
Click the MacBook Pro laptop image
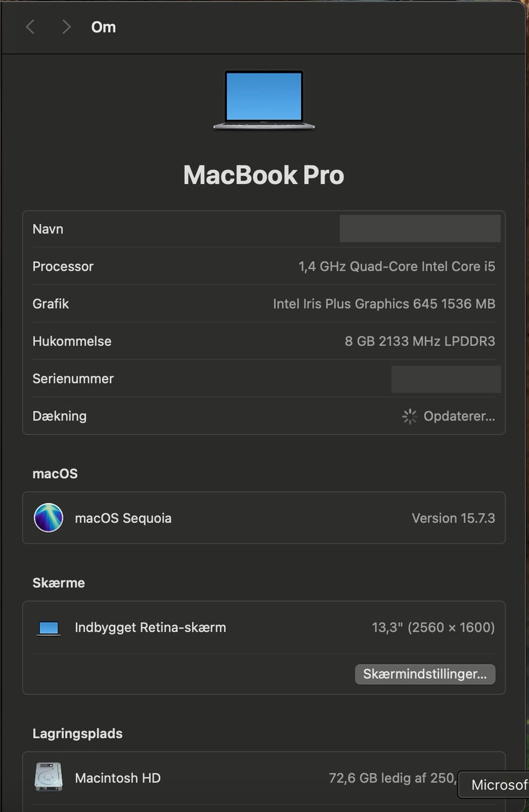point(264,99)
